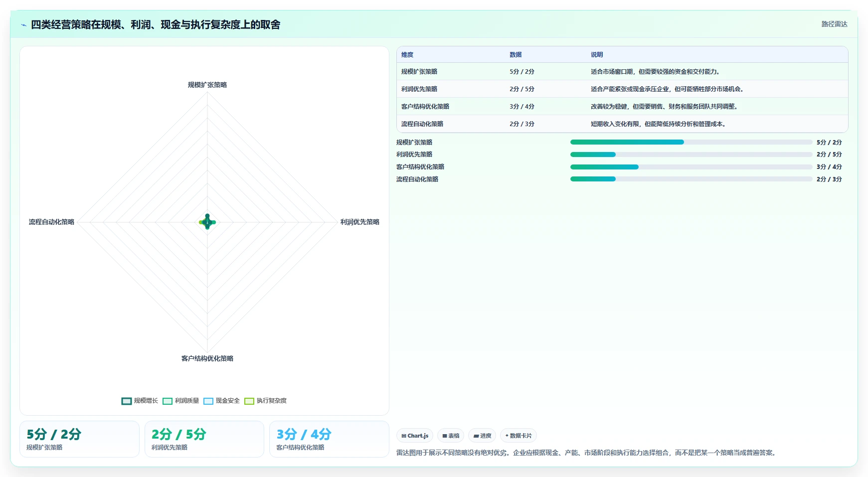Click radar axis label 客户结构优化策略
This screenshot has height=477, width=868.
(x=207, y=358)
